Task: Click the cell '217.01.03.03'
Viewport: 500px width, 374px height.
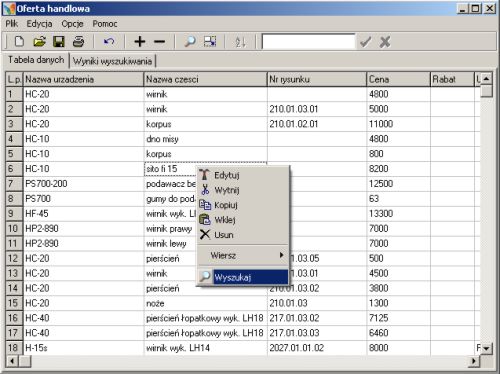Action: pos(317,333)
